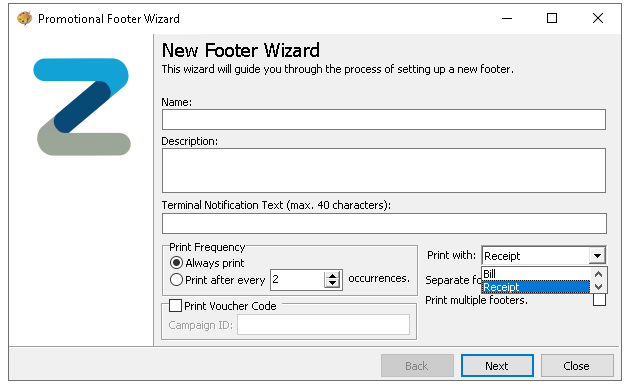Image resolution: width=630 pixels, height=388 pixels.
Task: Click the Next button
Action: tap(497, 366)
